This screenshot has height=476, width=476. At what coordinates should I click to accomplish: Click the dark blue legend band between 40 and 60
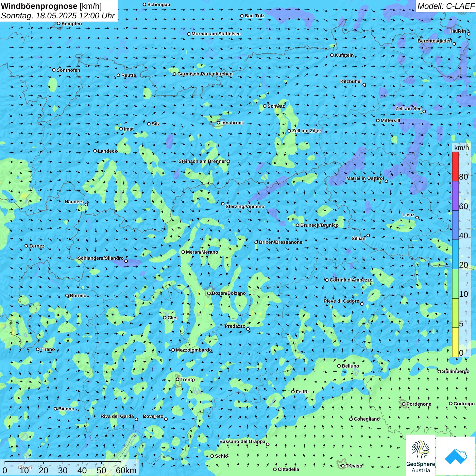point(455,225)
